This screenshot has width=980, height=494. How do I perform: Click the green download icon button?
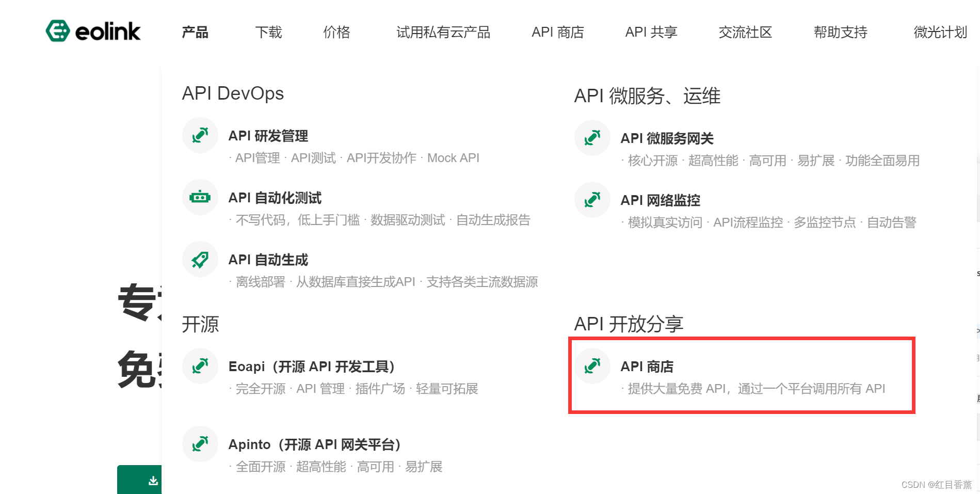tap(153, 480)
